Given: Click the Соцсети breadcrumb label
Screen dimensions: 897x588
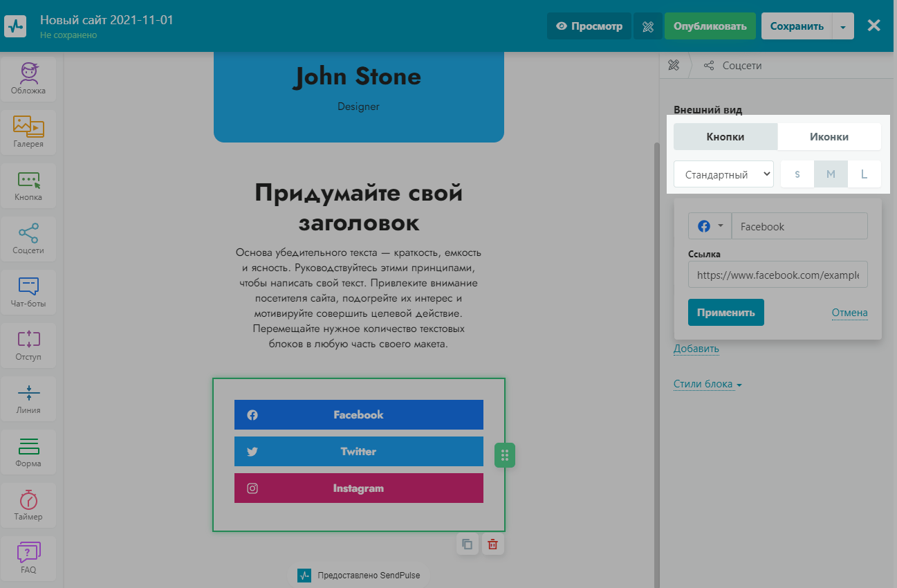Looking at the screenshot, I should [742, 66].
